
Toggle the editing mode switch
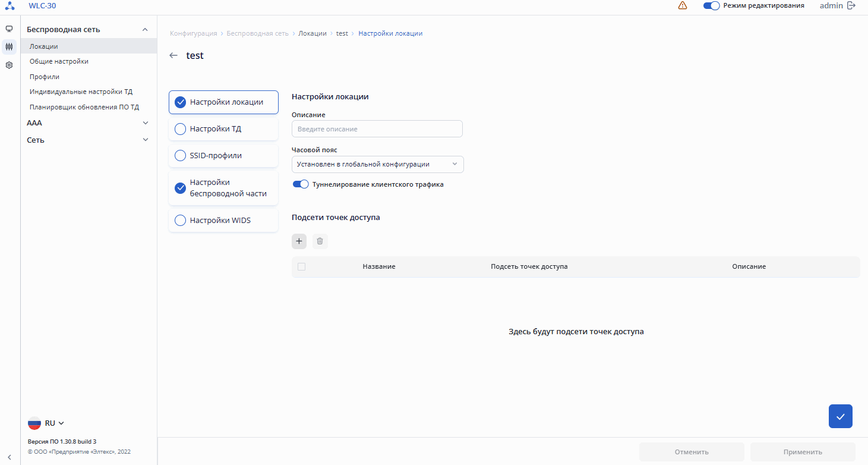click(711, 5)
